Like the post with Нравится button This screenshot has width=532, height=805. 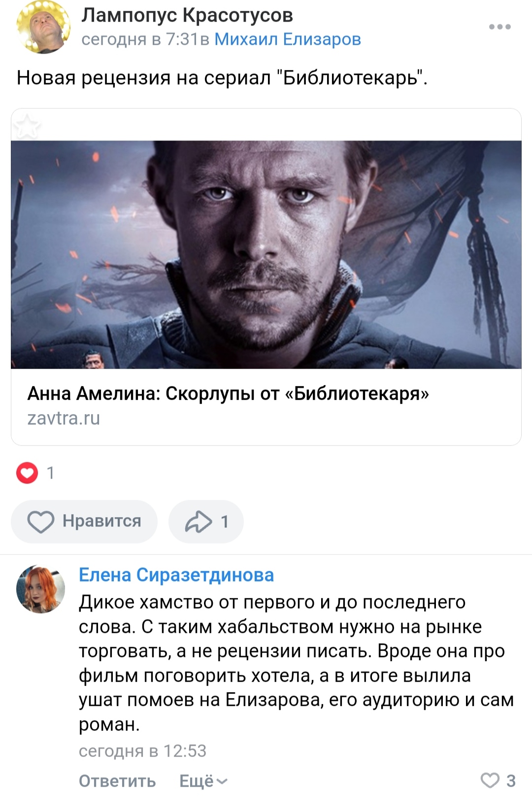[84, 522]
